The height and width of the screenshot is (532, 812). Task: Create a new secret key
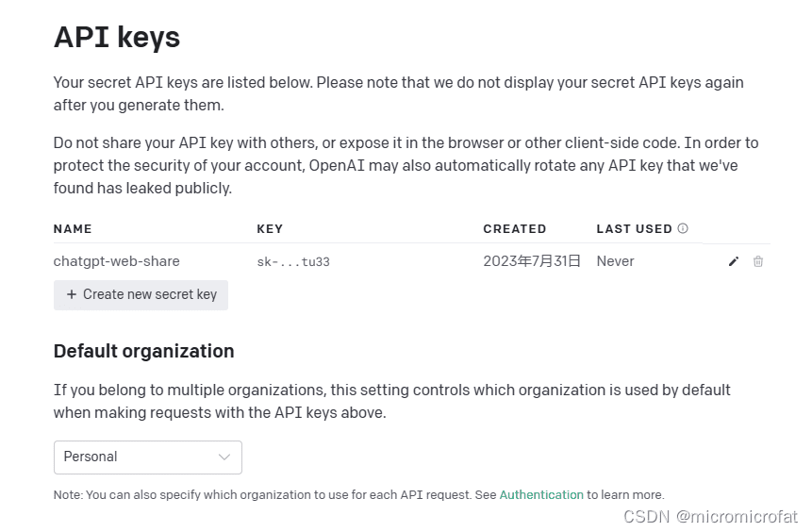coord(141,294)
